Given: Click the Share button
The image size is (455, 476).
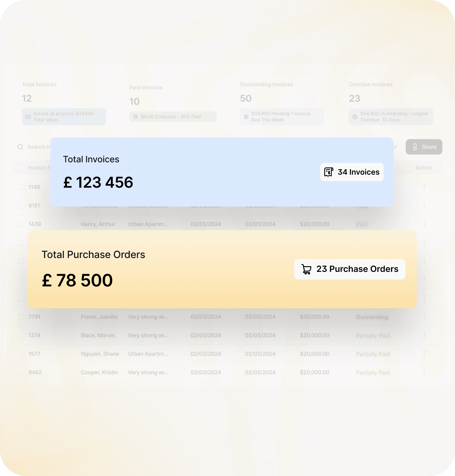Looking at the screenshot, I should [x=424, y=147].
